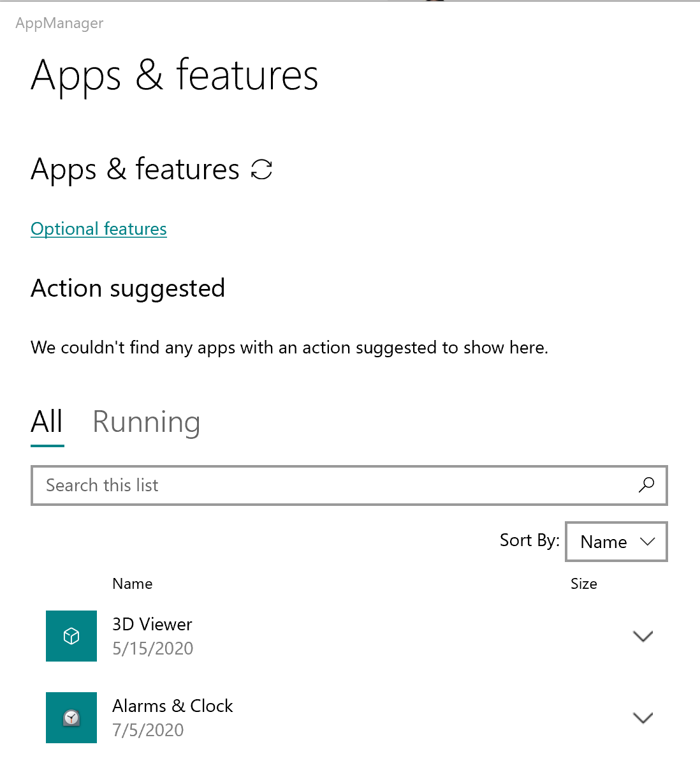Select the 3D Viewer app name
Screen dimensions: 700x763
[x=152, y=624]
